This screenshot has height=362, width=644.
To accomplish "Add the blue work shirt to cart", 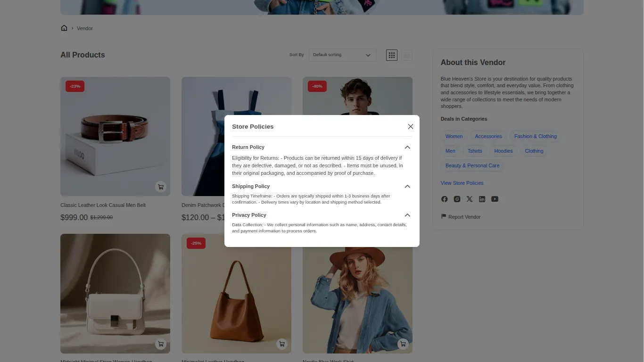I will point(403,344).
